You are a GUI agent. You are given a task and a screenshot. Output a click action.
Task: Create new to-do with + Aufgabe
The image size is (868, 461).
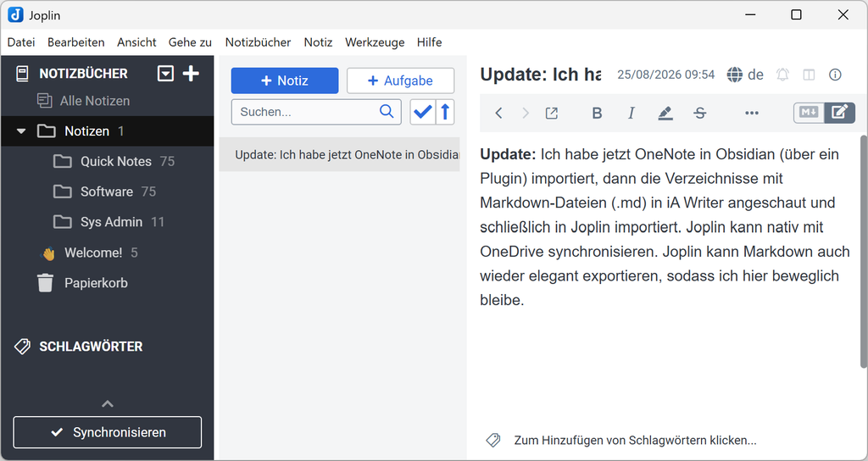(400, 81)
